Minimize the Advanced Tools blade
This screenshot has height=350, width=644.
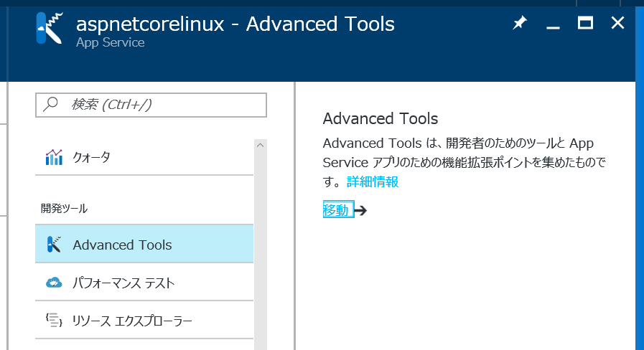pyautogui.click(x=553, y=27)
